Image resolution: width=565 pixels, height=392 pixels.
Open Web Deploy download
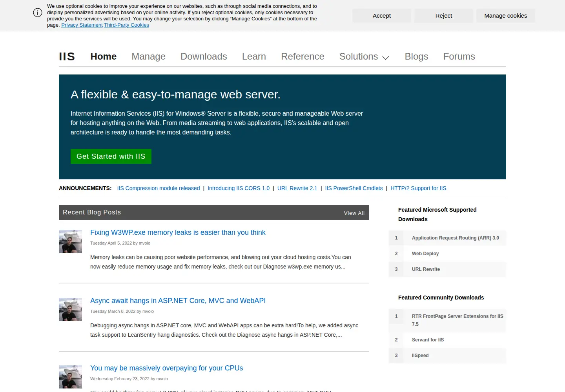(x=425, y=254)
